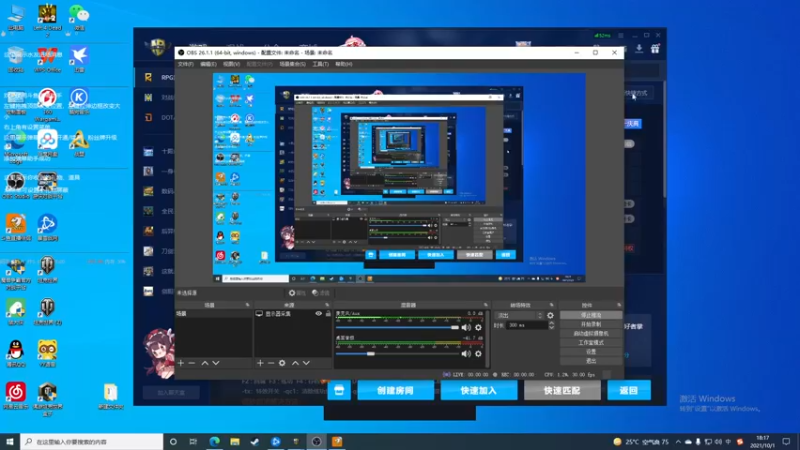This screenshot has height=450, width=800.
Task: Move the scene down in the Scenes panel
Action: coord(216,363)
